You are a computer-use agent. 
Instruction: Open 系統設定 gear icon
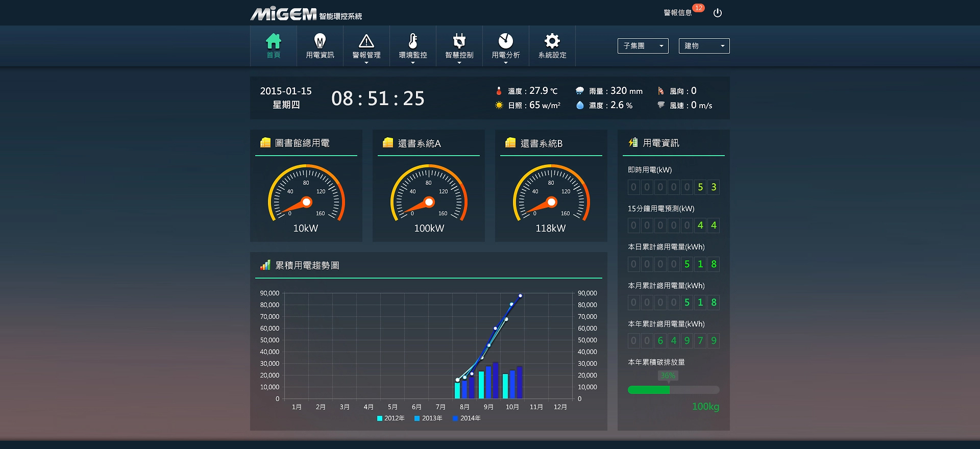pos(552,41)
